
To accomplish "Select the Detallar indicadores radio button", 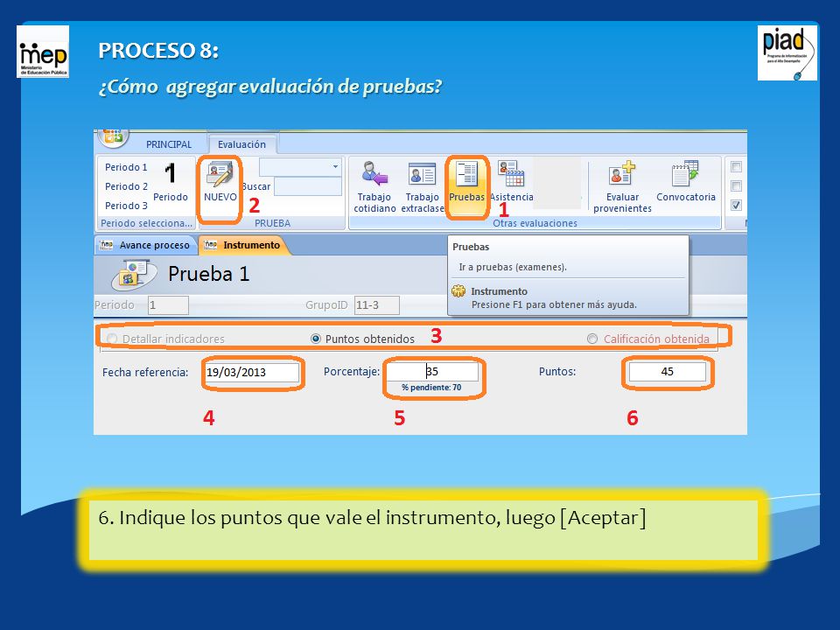I will pyautogui.click(x=111, y=339).
